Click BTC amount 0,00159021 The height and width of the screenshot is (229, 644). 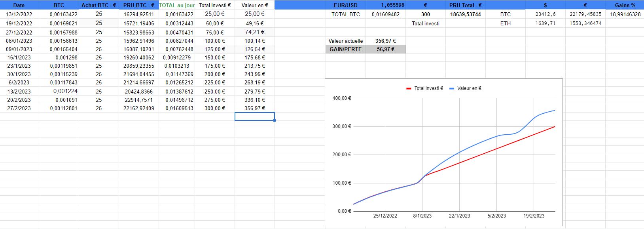59,23
